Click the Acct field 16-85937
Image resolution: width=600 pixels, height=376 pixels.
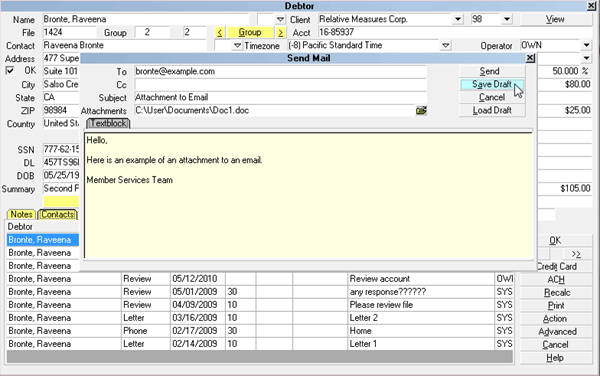click(455, 33)
